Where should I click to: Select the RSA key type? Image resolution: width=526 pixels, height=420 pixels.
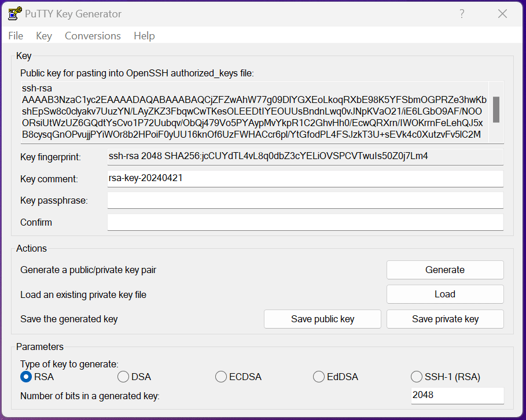[x=26, y=377]
